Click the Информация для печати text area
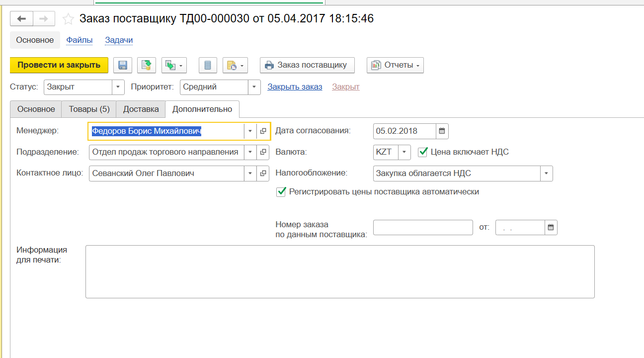This screenshot has width=644, height=358. pos(340,271)
